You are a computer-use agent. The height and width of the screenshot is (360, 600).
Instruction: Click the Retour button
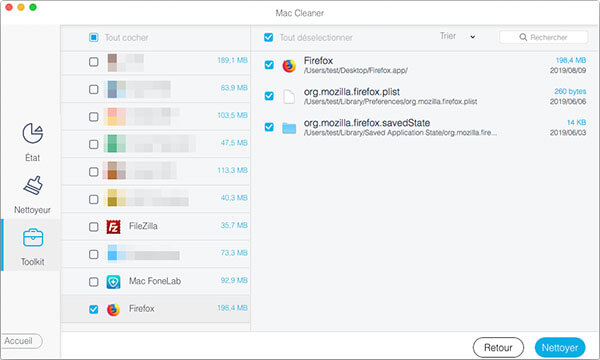(498, 348)
